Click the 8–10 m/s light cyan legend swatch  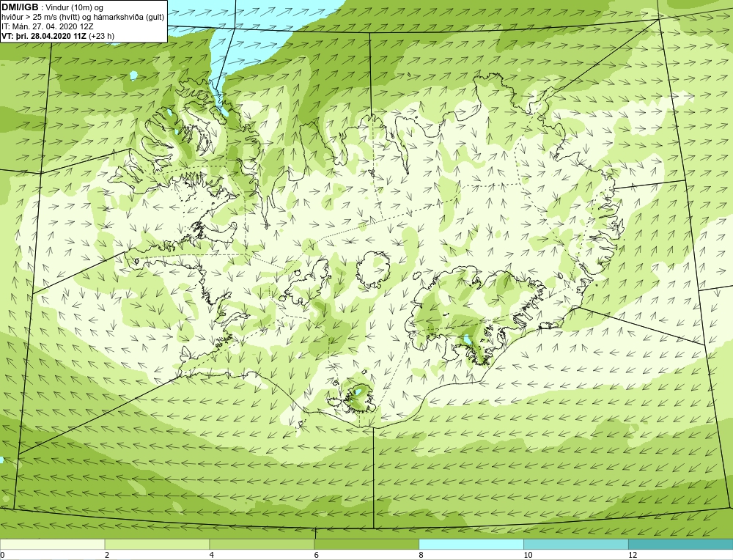click(471, 544)
